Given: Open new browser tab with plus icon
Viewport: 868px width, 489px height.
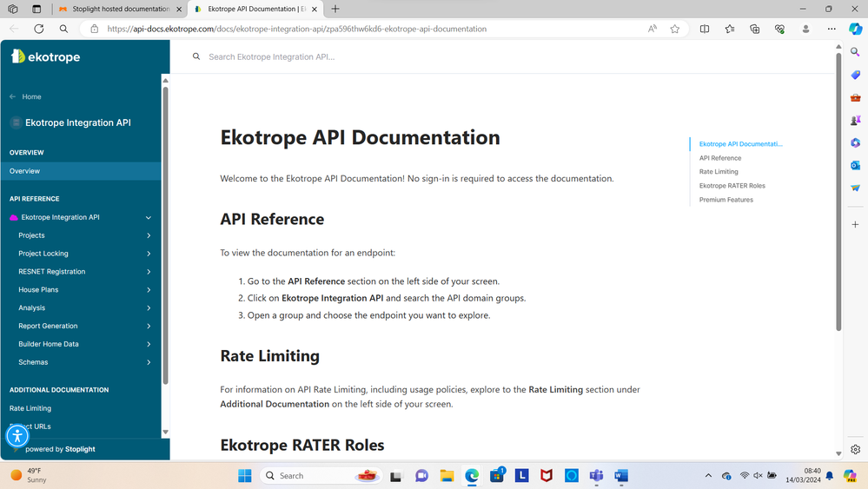Looking at the screenshot, I should tap(335, 9).
